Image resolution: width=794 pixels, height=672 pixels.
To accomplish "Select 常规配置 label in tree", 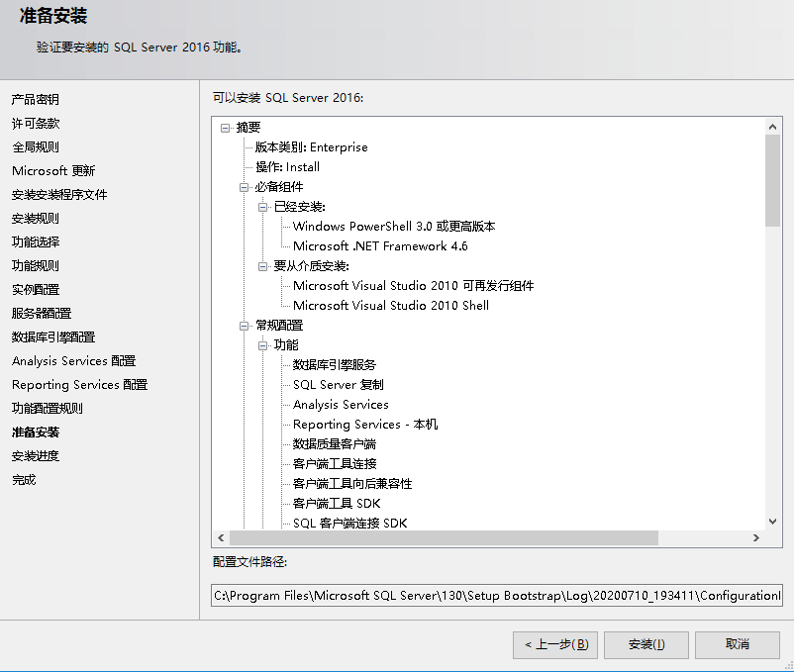I will [279, 326].
